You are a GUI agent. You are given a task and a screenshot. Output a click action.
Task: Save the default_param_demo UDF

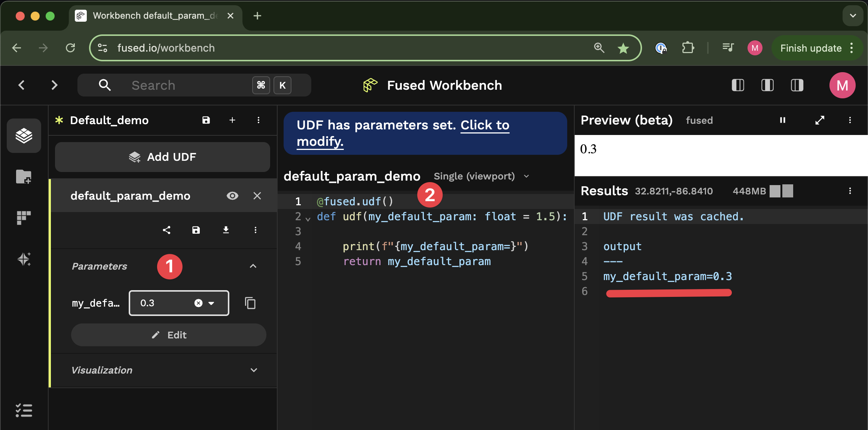[196, 230]
